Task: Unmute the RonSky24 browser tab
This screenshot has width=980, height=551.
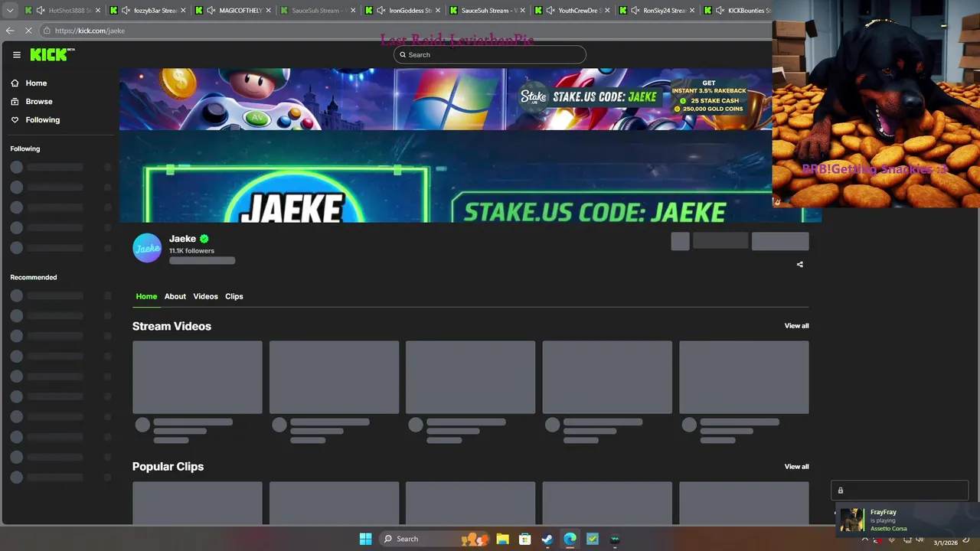Action: (x=635, y=11)
